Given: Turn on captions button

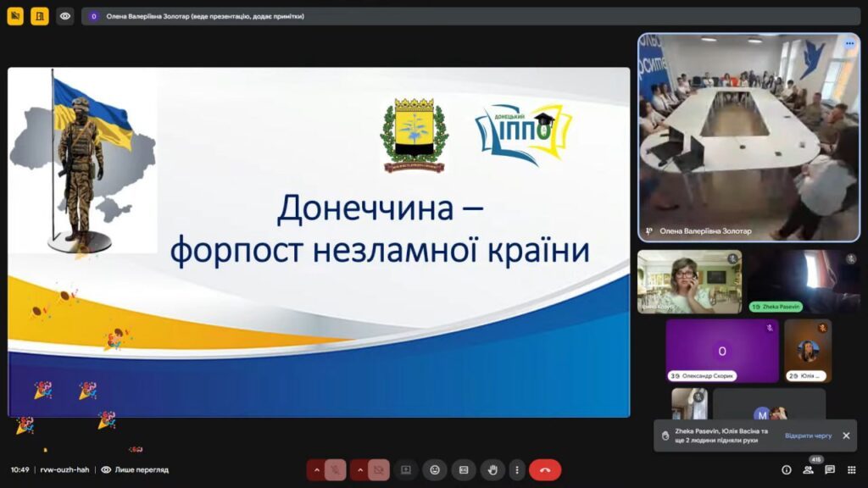Looking at the screenshot, I should (x=464, y=469).
